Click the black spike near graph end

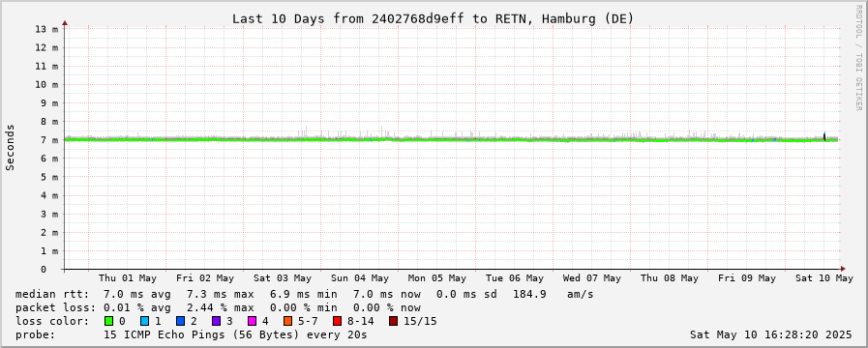[824, 136]
